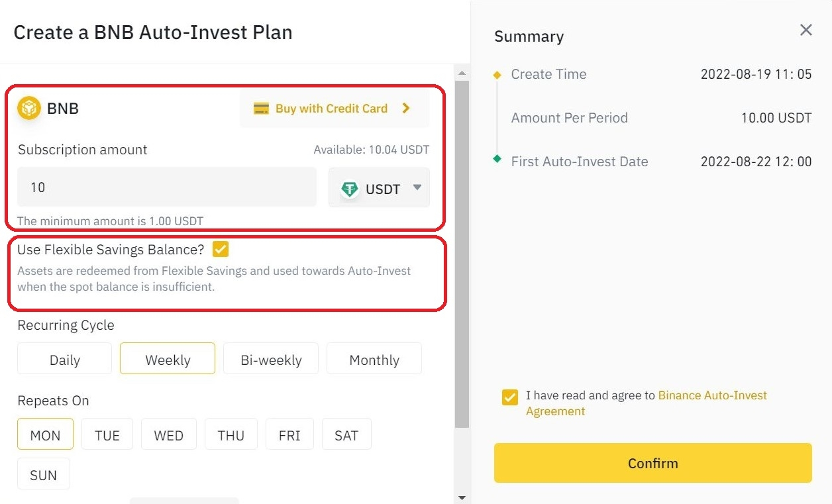
Task: Uncheck the Auto-Invest Agreement checkbox
Action: 509,397
